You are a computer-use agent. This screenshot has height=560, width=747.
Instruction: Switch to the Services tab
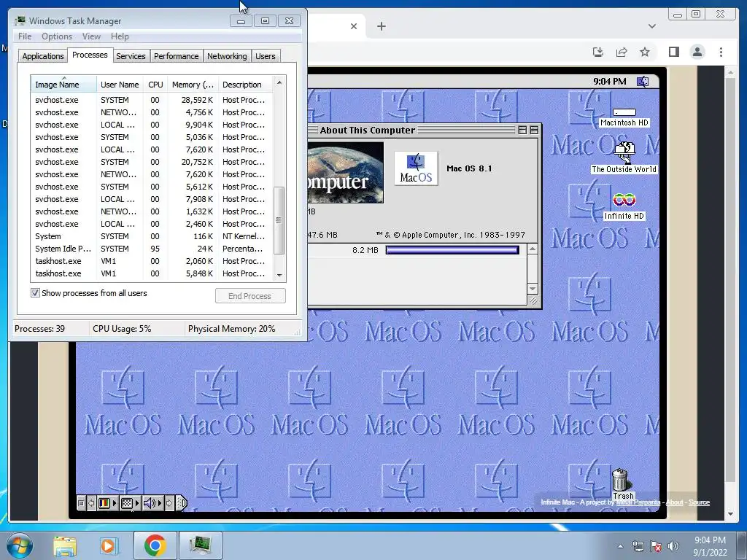point(131,56)
